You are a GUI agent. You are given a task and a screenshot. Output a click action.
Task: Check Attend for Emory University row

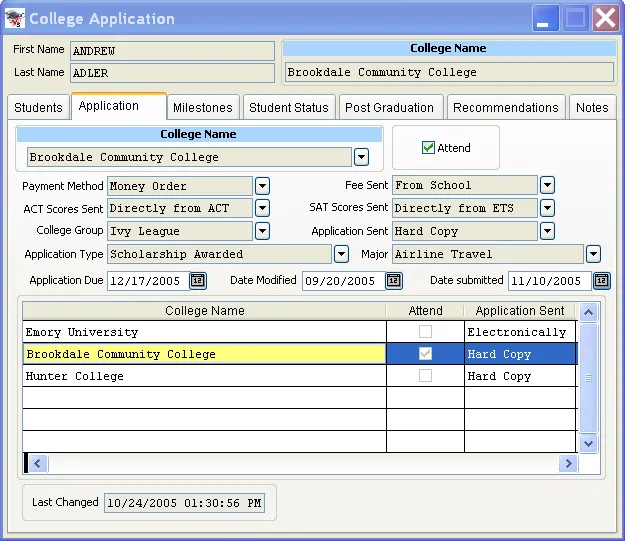(x=425, y=332)
